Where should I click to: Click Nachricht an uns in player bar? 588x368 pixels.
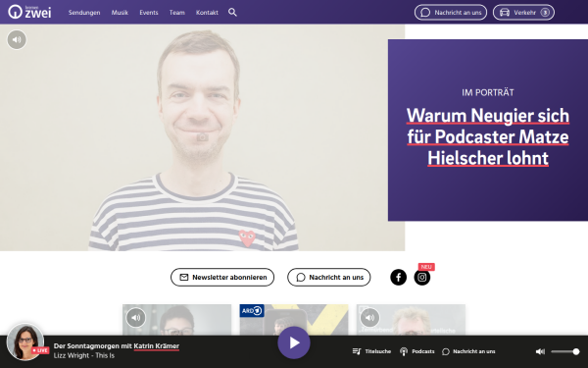(468, 351)
